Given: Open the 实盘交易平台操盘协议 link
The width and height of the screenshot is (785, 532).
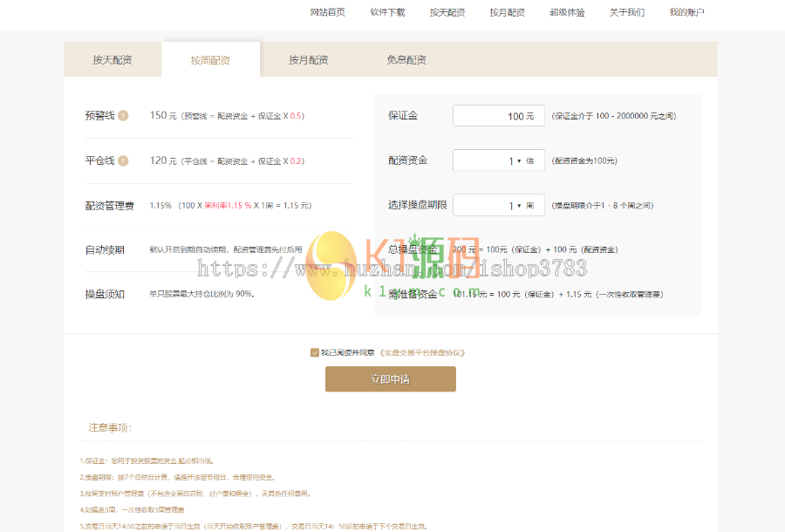Looking at the screenshot, I should pyautogui.click(x=422, y=353).
